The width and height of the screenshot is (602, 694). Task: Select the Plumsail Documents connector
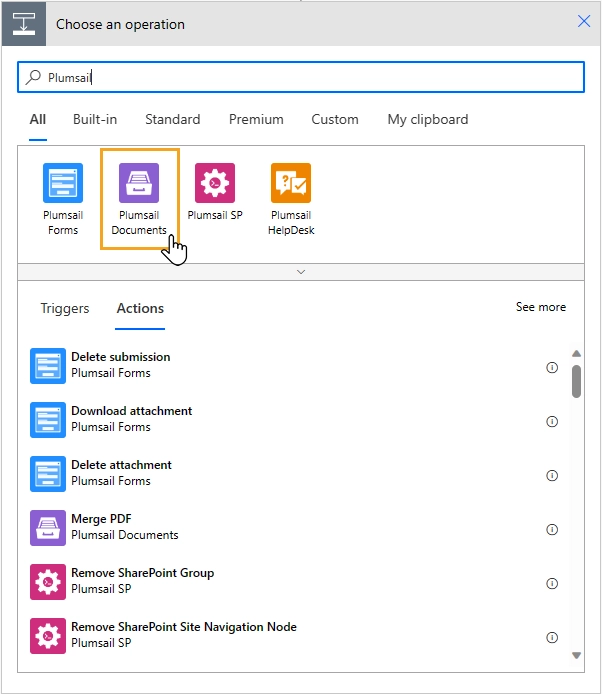(139, 199)
